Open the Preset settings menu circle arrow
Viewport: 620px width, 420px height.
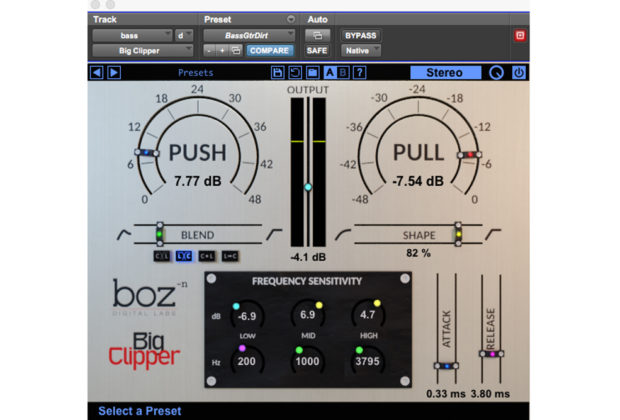coord(291,19)
